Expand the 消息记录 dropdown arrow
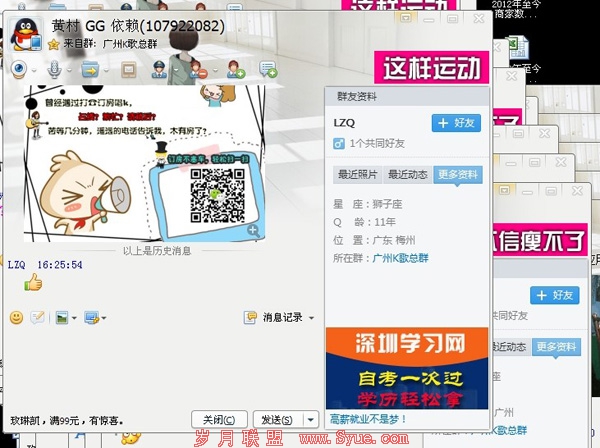Viewport: 600px width, 448px height. pyautogui.click(x=311, y=318)
